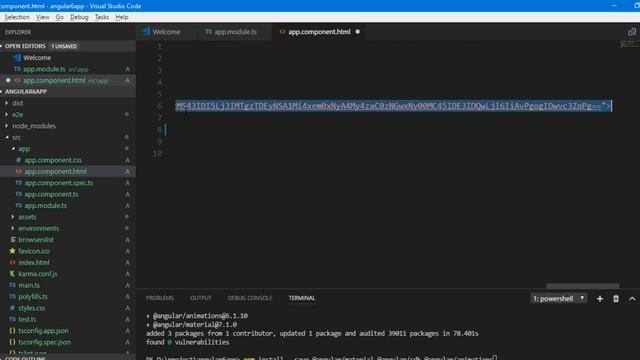Click the browserslist file icon

pyautogui.click(x=13, y=240)
